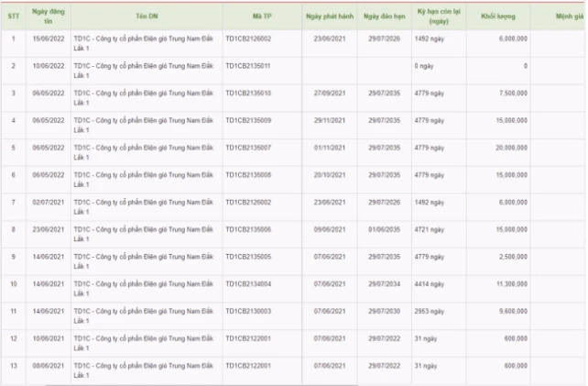Image resolution: width=588 pixels, height=386 pixels.
Task: Sort by Khối lượng column header
Action: point(499,17)
